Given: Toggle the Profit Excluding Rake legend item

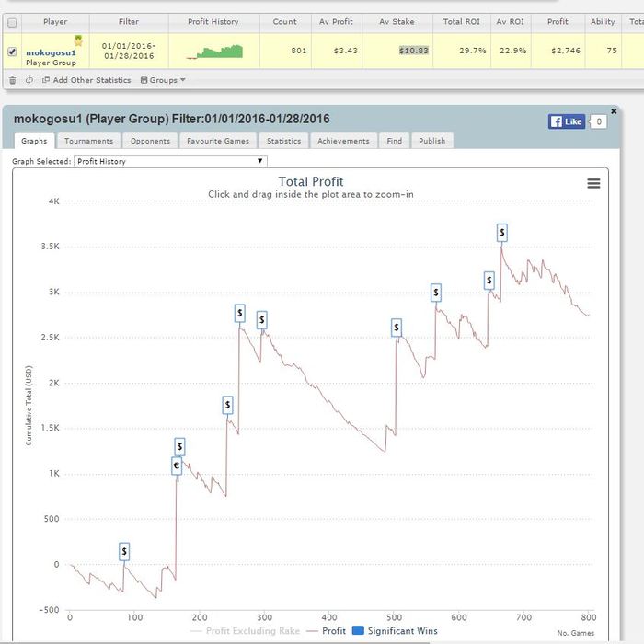Looking at the screenshot, I should pyautogui.click(x=246, y=631).
